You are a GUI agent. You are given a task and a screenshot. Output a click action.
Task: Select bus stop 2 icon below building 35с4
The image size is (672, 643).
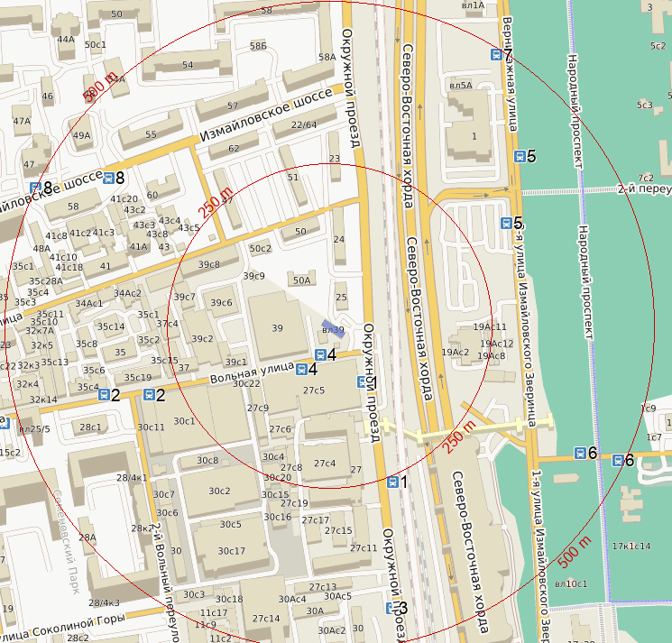click(x=104, y=394)
